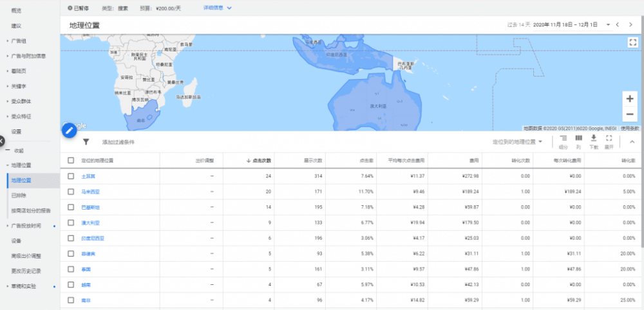Open the filter funnel icon

[86, 141]
